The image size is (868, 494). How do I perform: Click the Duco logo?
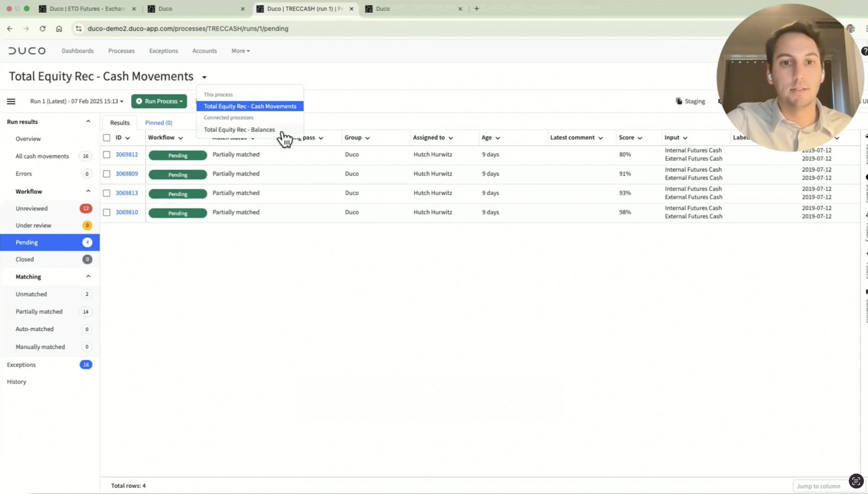pos(27,51)
